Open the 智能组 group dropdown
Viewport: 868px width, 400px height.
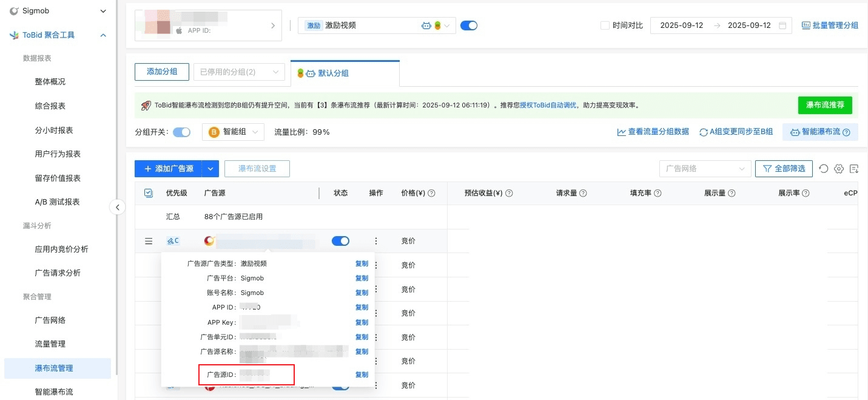tap(233, 132)
